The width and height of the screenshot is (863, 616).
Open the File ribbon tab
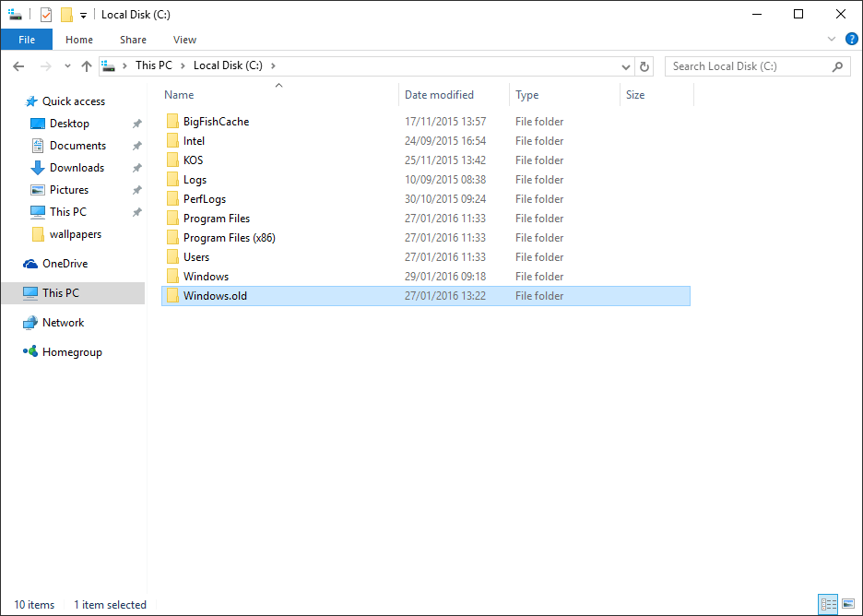27,40
